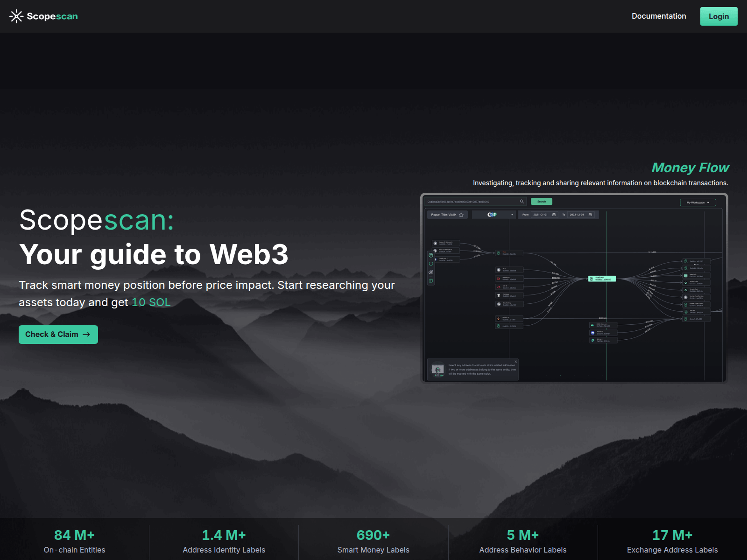Toggle the hide-addresses eye icon in the sidebar
The height and width of the screenshot is (560, 747).
431,272
